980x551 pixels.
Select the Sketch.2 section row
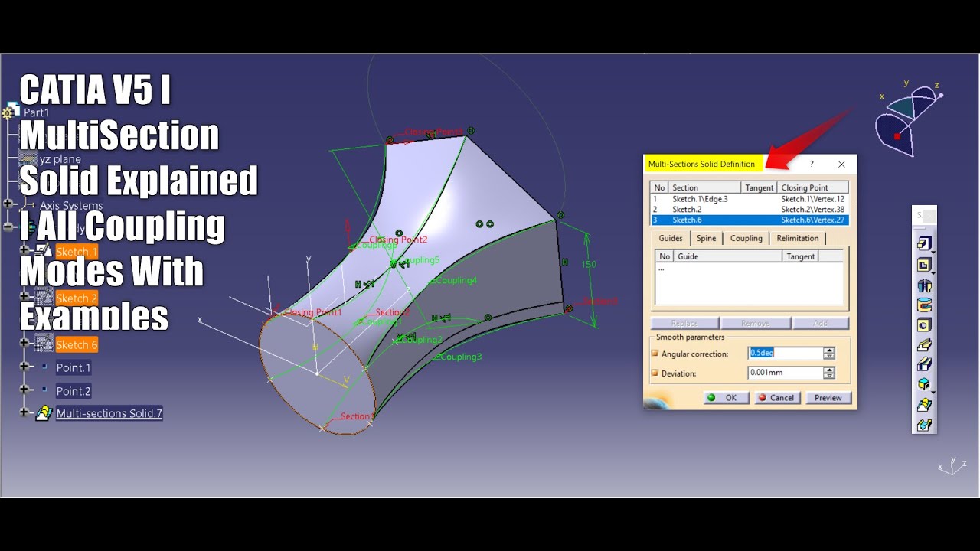[750, 210]
